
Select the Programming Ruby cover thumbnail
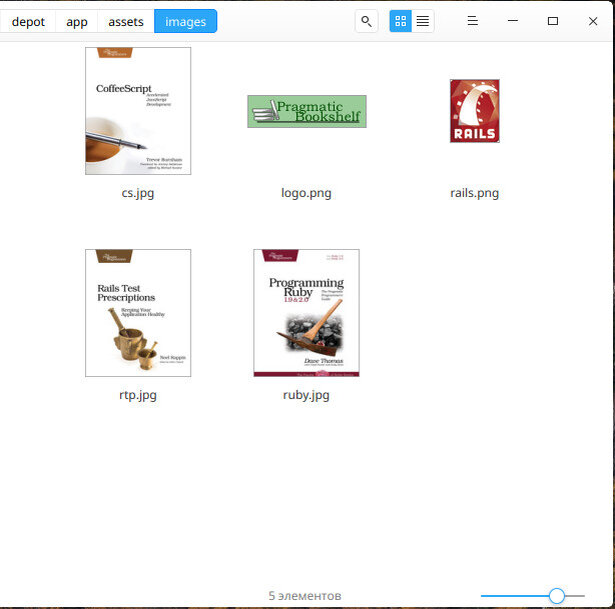click(306, 313)
